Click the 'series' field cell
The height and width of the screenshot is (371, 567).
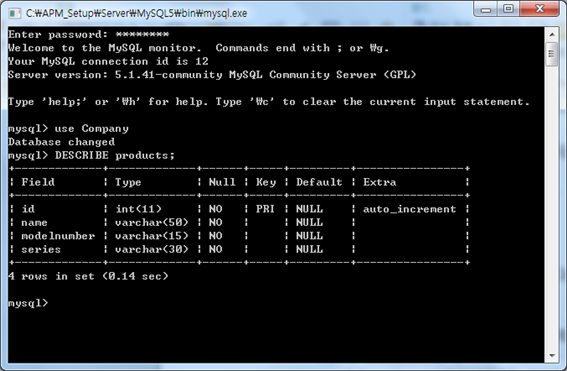[x=41, y=249]
